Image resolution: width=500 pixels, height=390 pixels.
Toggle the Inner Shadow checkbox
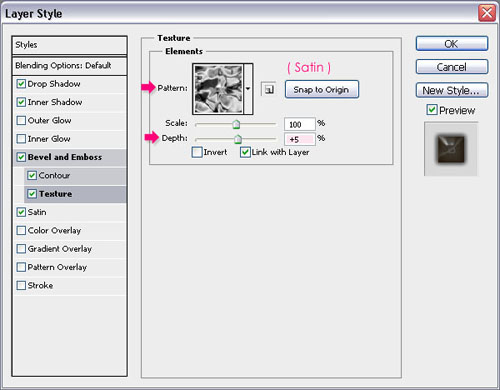tap(21, 102)
